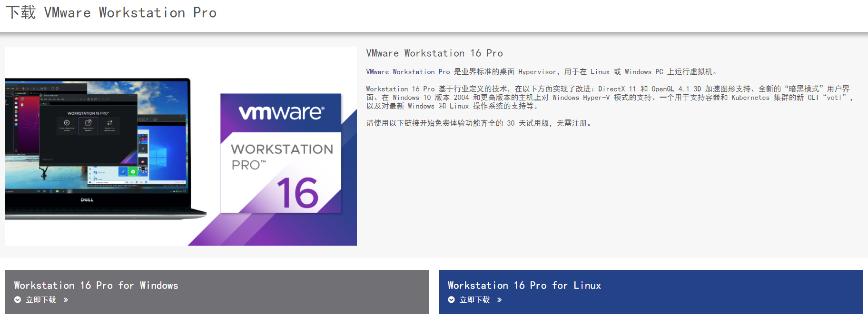Select the VMware Workstation 16 Pro title
This screenshot has width=868, height=318.
click(x=434, y=53)
